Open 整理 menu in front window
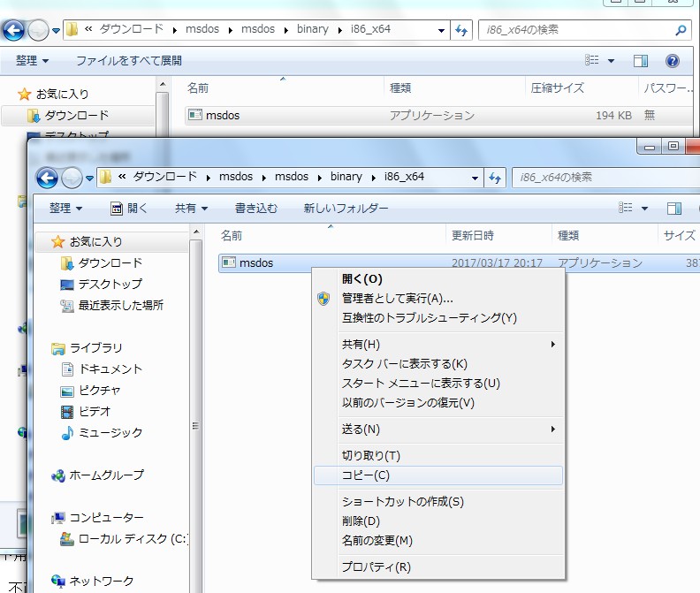Viewport: 700px width, 593px height. pyautogui.click(x=65, y=208)
